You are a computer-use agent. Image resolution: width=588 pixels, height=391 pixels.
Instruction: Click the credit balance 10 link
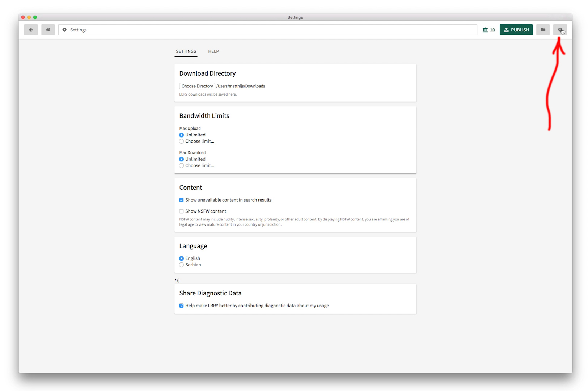[492, 30]
